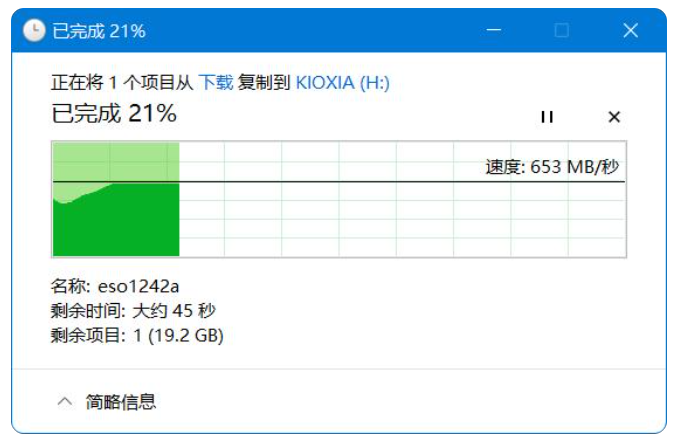Click the 速度: 653 MB/秒 speed label
This screenshot has height=439, width=678.
click(553, 167)
